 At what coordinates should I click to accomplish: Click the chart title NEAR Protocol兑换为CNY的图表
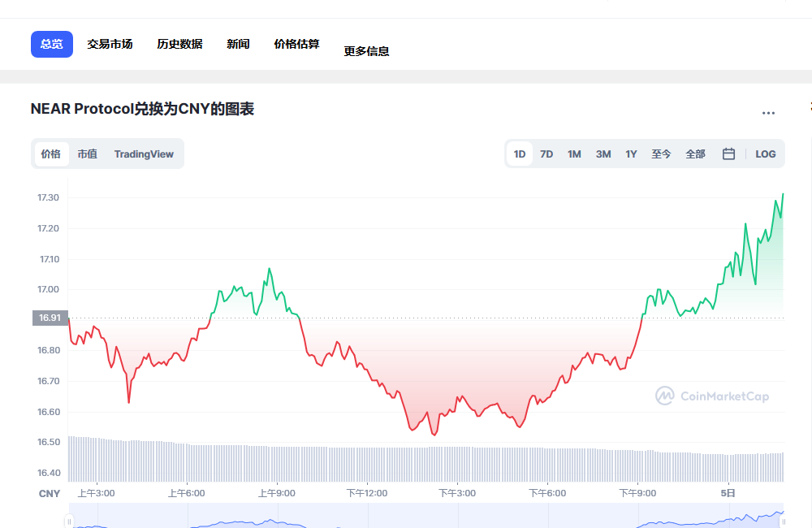142,110
